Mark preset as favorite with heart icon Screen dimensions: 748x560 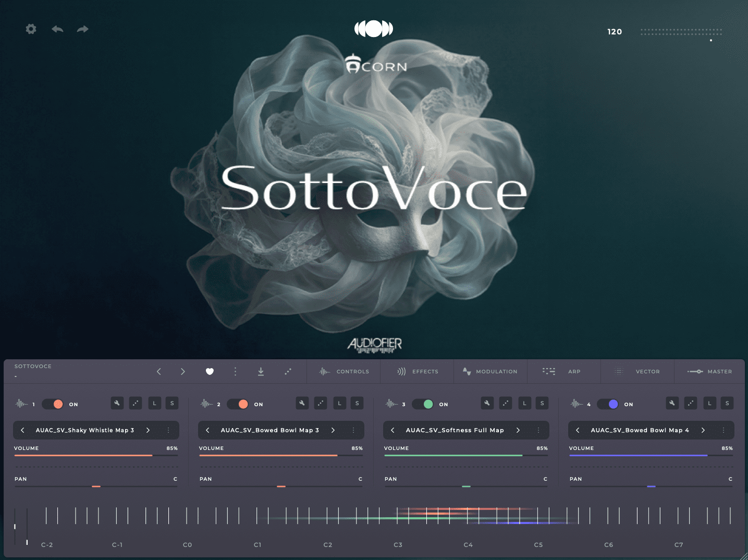click(x=210, y=371)
